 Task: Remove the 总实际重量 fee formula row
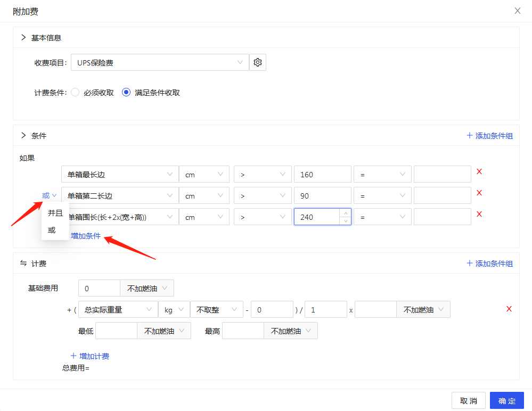pos(509,309)
